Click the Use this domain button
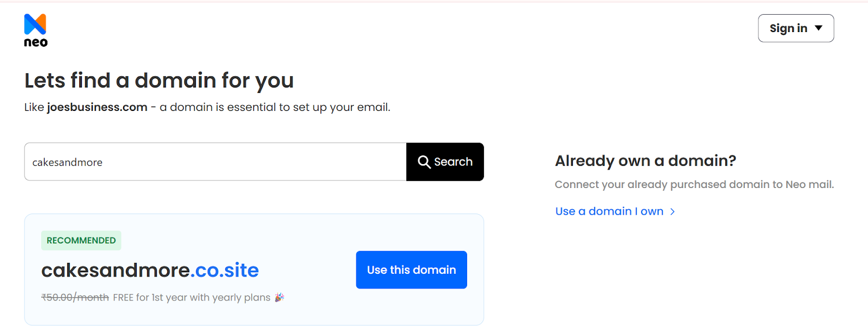The height and width of the screenshot is (326, 868). click(411, 270)
